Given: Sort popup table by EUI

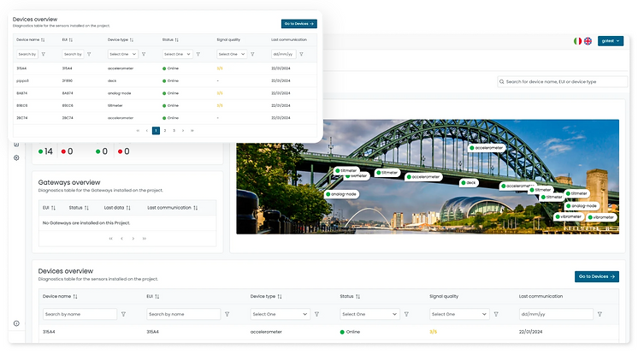Looking at the screenshot, I should pyautogui.click(x=71, y=40).
